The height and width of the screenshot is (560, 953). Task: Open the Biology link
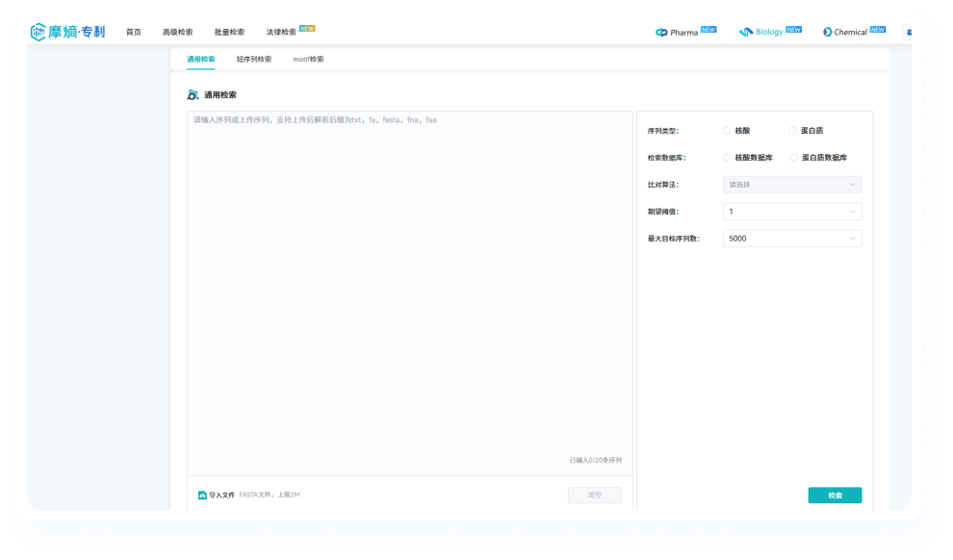[x=769, y=32]
